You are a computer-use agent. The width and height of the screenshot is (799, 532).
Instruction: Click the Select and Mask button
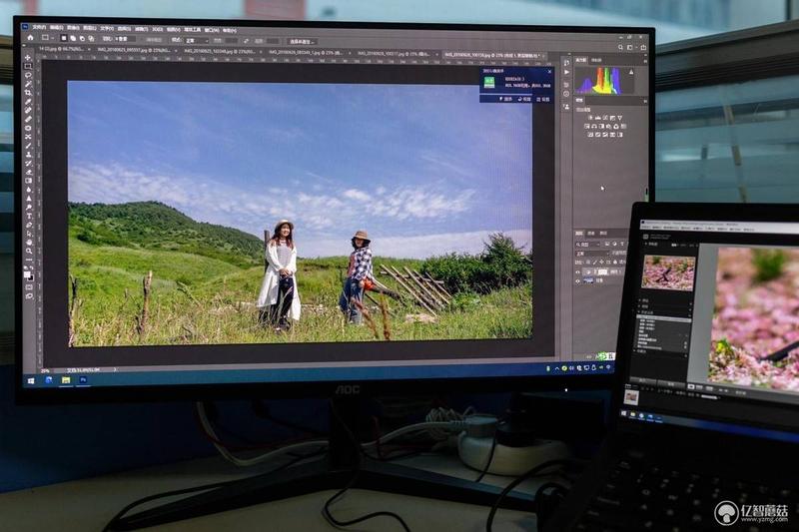[x=303, y=42]
